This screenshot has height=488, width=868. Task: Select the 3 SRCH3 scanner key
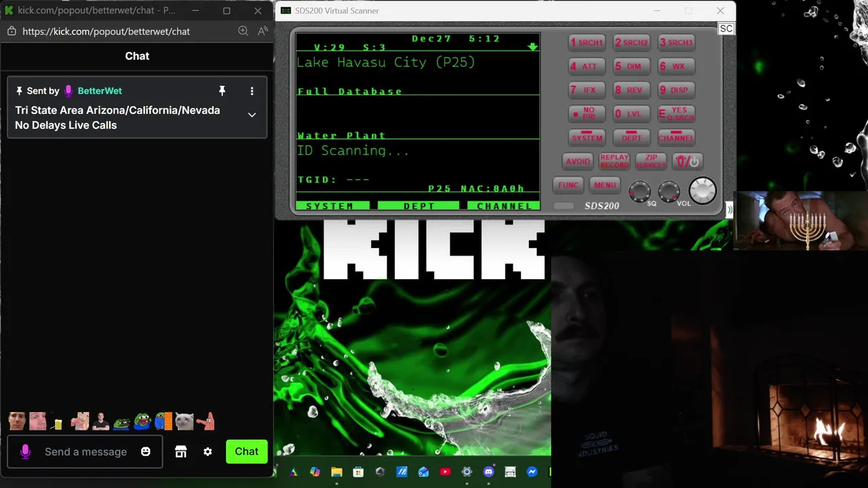tap(677, 42)
